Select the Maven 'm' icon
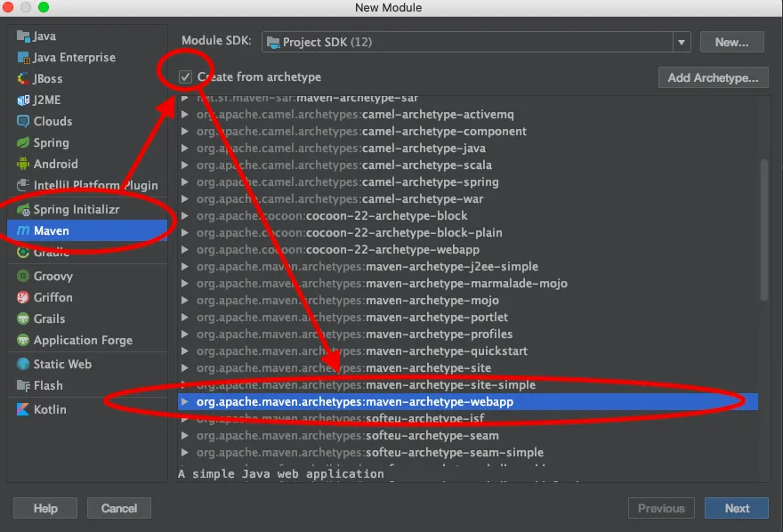Viewport: 783px width, 532px height. [x=23, y=230]
